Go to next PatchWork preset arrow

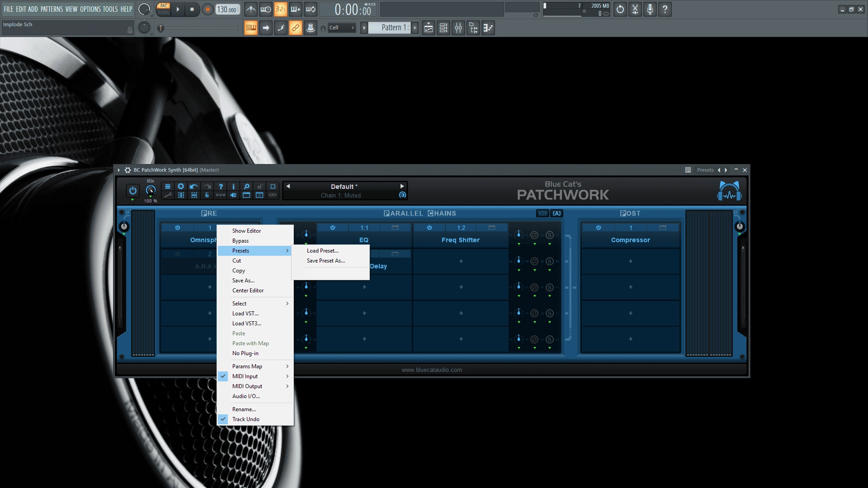tap(402, 186)
